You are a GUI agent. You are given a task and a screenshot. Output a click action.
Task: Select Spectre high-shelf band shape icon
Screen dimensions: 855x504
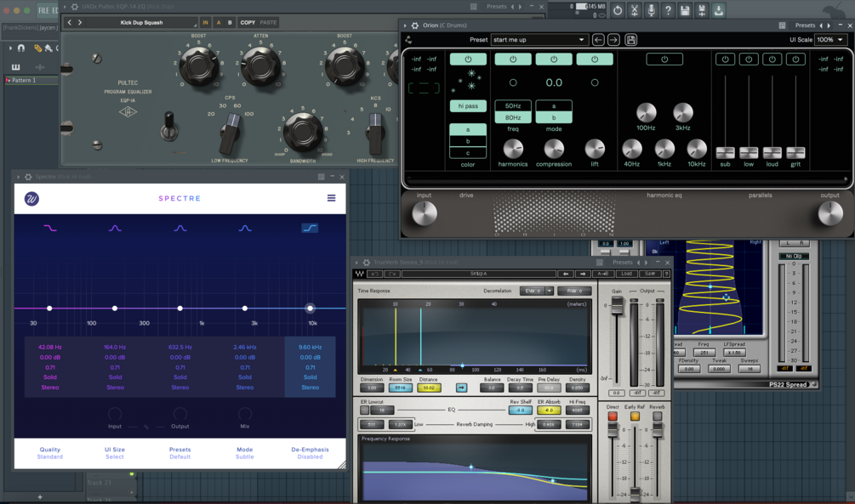click(x=310, y=229)
